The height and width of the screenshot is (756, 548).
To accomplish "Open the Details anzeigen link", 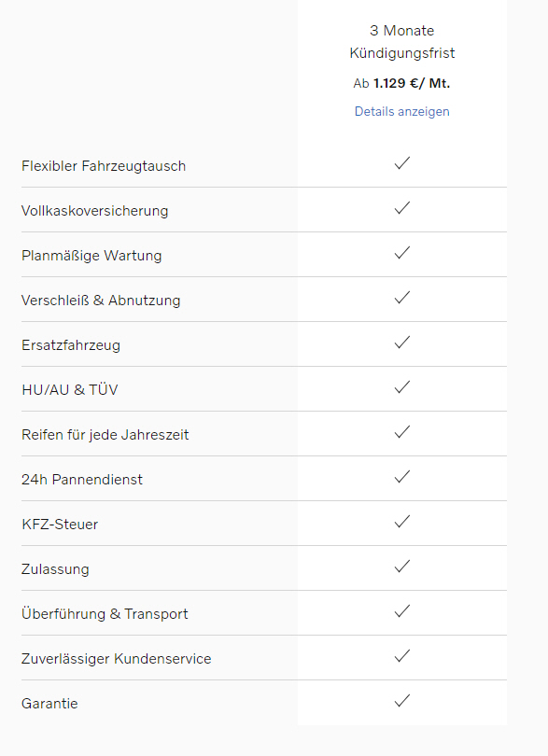I will coord(401,111).
